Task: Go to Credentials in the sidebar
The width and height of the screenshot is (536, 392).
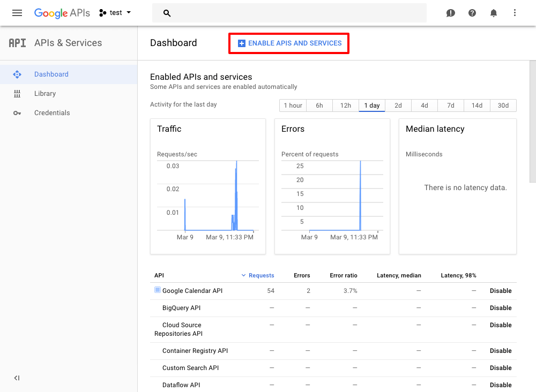Action: point(52,113)
